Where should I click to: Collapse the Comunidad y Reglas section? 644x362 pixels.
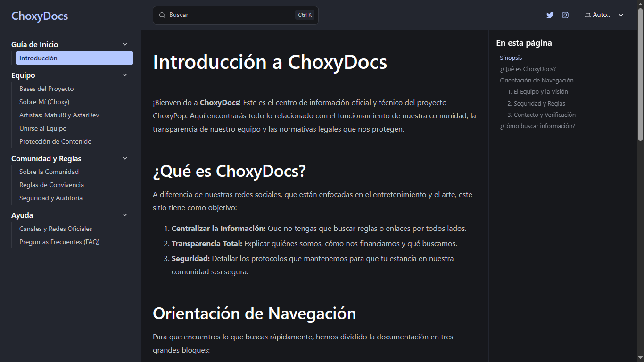124,158
